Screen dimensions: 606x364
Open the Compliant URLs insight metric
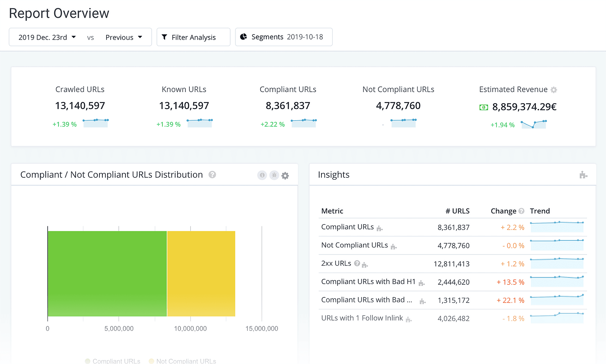347,227
